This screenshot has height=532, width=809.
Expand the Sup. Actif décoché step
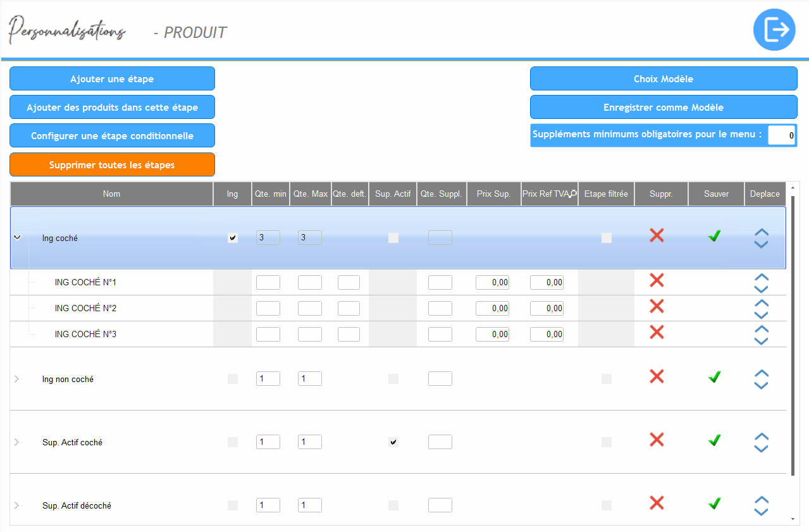(x=17, y=505)
